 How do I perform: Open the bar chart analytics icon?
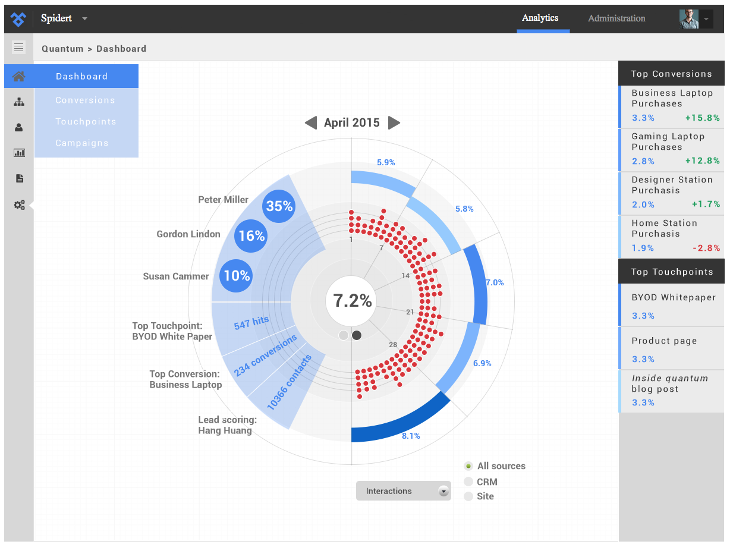pos(19,153)
